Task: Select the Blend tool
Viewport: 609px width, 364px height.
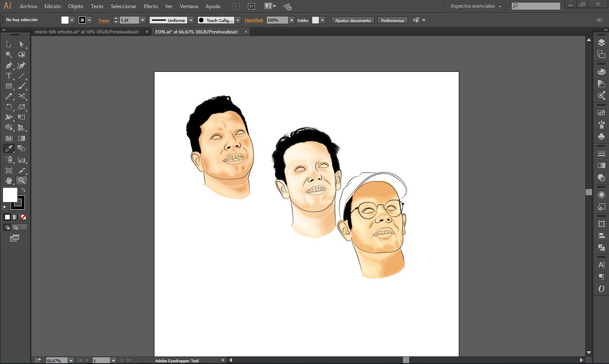Action: coord(22,148)
